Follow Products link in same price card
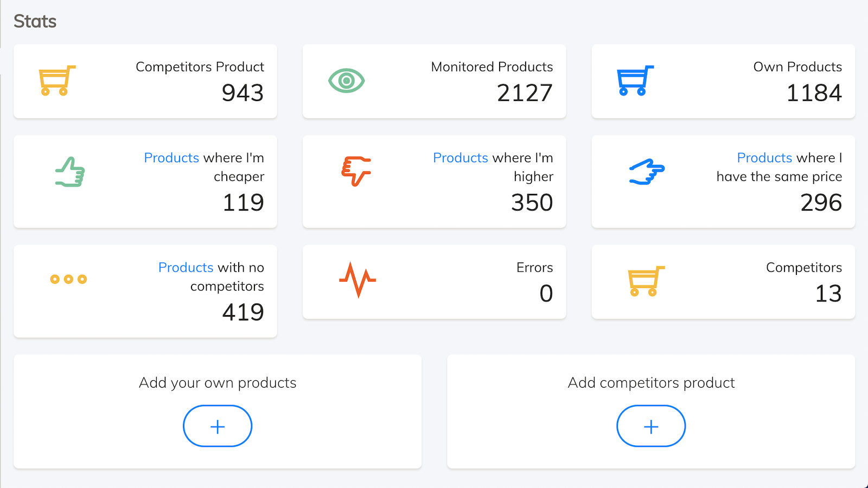 [x=764, y=158]
